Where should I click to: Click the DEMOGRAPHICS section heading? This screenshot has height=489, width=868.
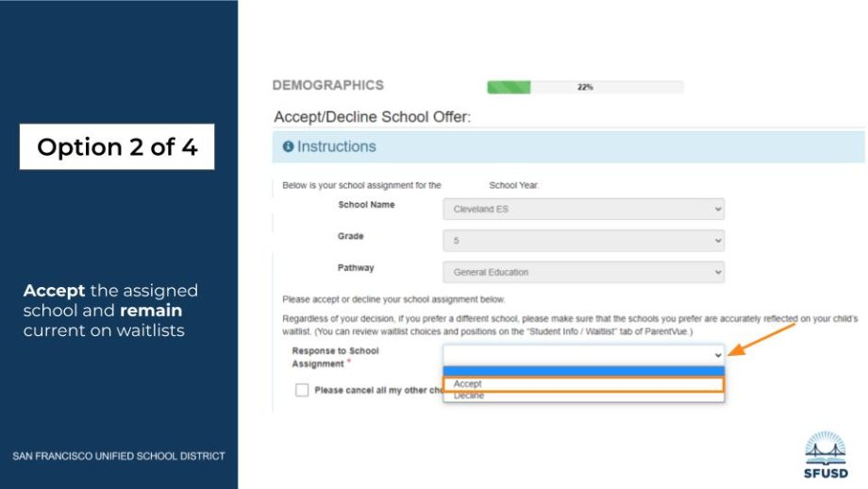pos(327,85)
